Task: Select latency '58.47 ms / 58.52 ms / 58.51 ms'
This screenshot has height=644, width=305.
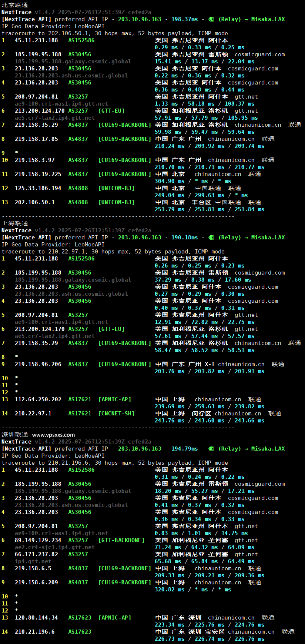Action: coord(205,350)
